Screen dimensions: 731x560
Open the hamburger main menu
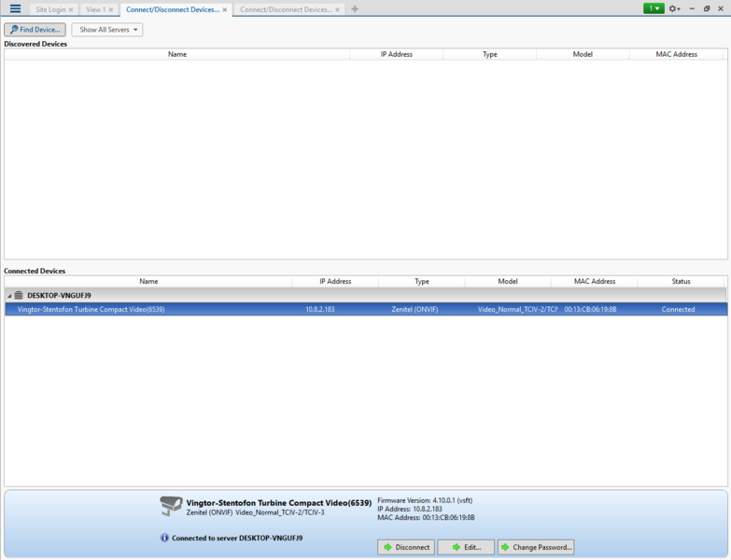pyautogui.click(x=15, y=8)
